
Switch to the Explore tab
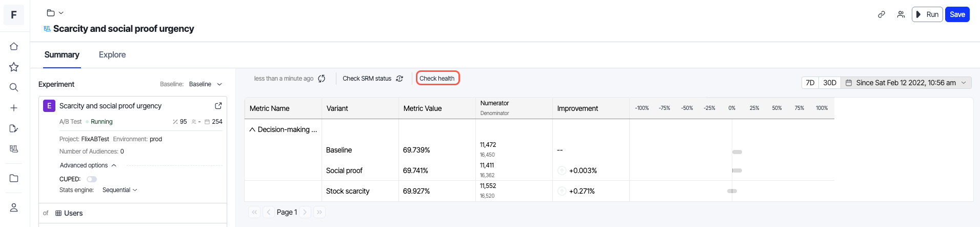click(112, 55)
